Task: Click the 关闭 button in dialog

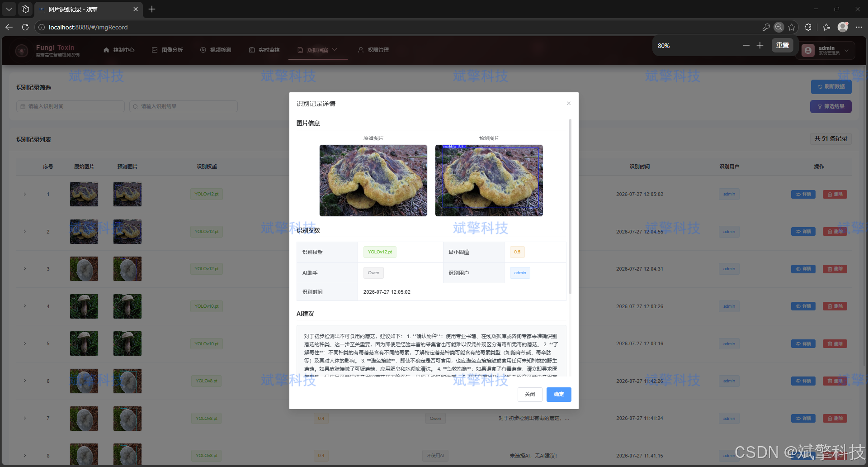Action: pos(530,394)
